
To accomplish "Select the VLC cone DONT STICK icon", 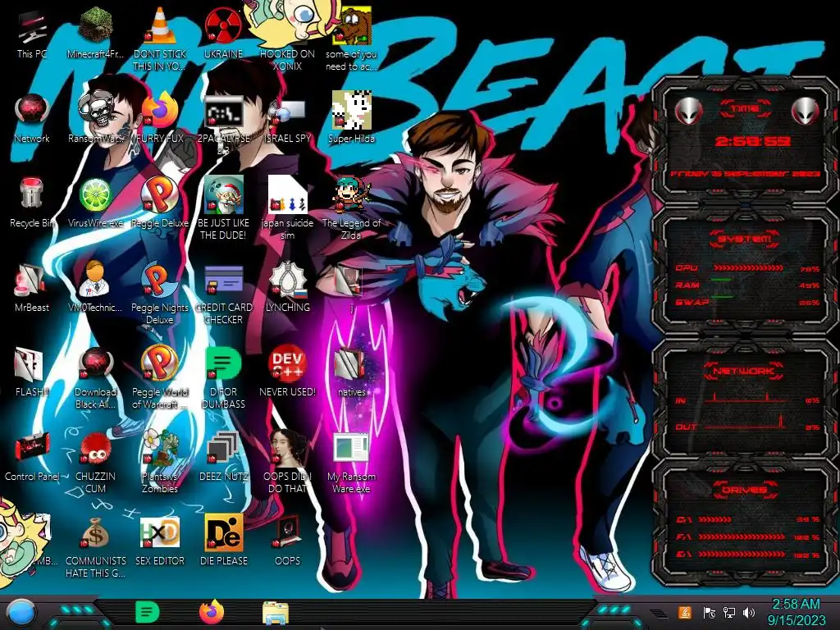I will click(160, 26).
